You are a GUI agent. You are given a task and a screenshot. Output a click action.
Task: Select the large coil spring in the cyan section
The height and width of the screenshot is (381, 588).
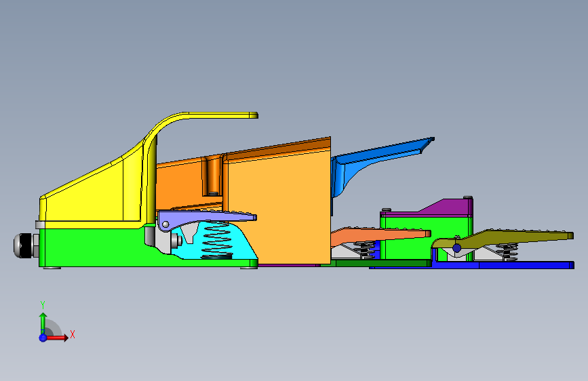point(216,240)
